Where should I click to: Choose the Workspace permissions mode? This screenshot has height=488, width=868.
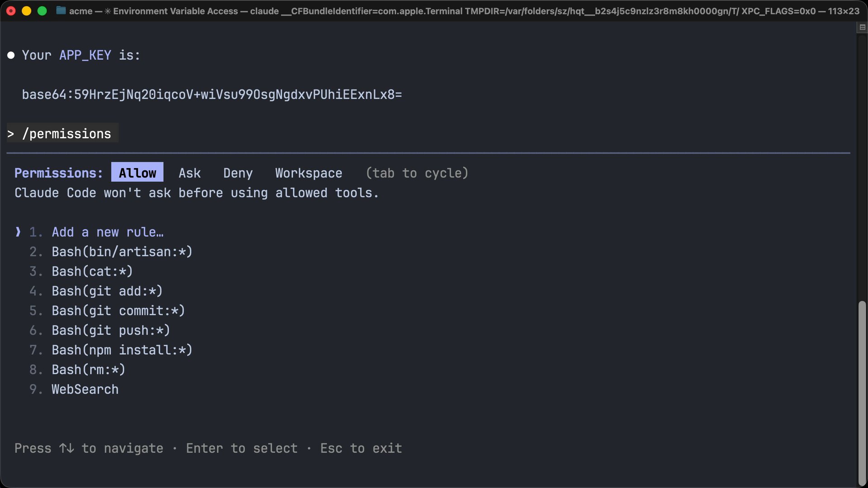308,173
